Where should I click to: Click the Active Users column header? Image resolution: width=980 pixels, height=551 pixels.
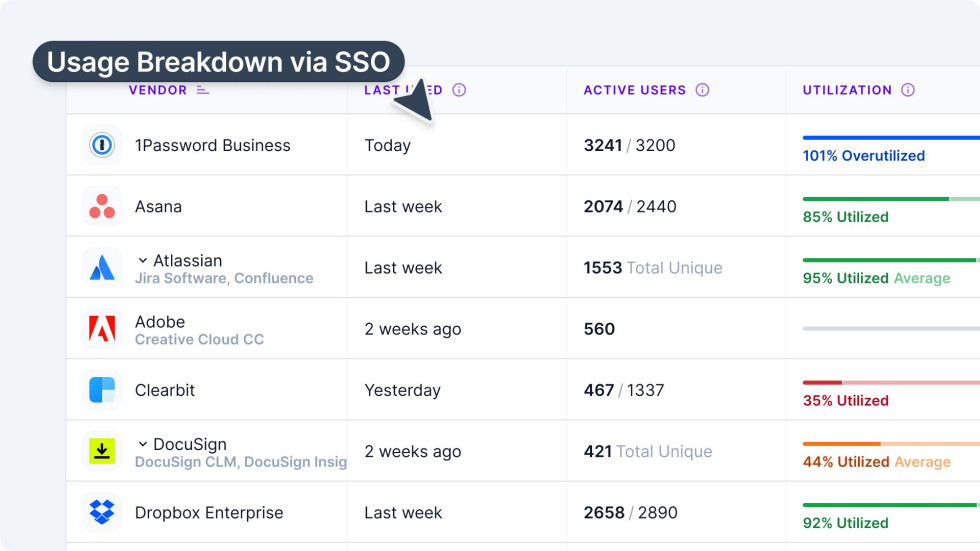click(635, 90)
